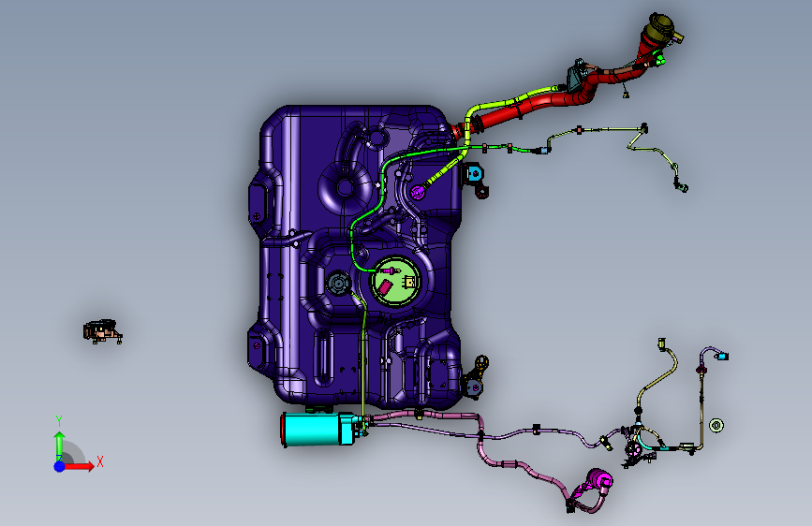Click the green Y axis arrow

[x=60, y=446]
